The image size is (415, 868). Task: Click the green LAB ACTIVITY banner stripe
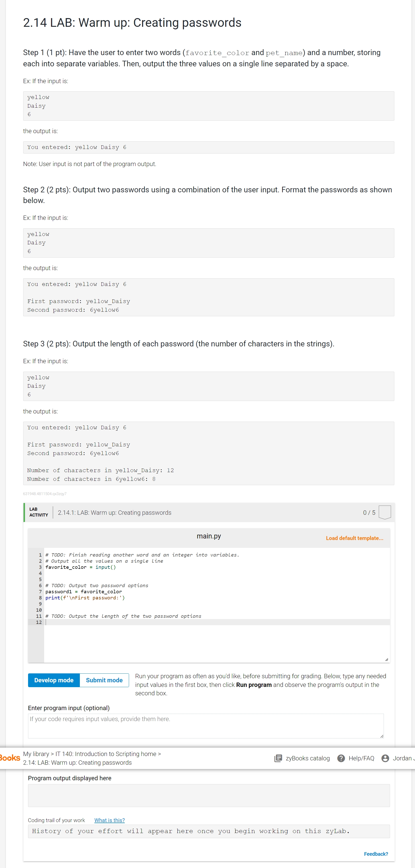pos(24,512)
